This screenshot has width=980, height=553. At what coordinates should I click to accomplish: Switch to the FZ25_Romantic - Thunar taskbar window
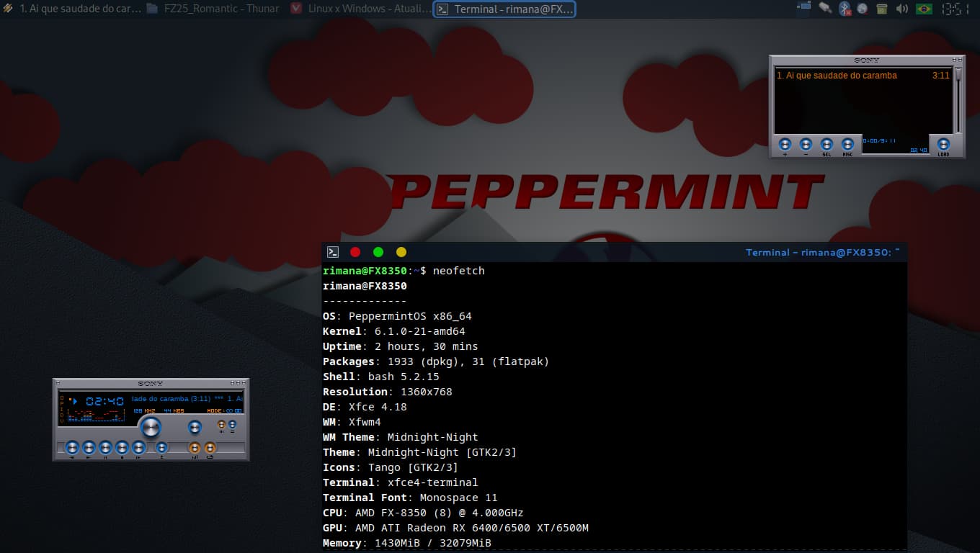pyautogui.click(x=213, y=9)
